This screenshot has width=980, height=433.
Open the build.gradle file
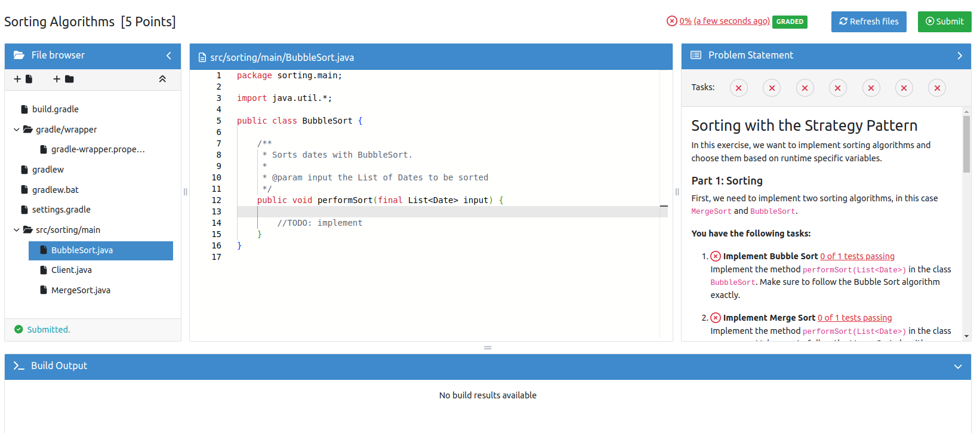pyautogui.click(x=55, y=109)
